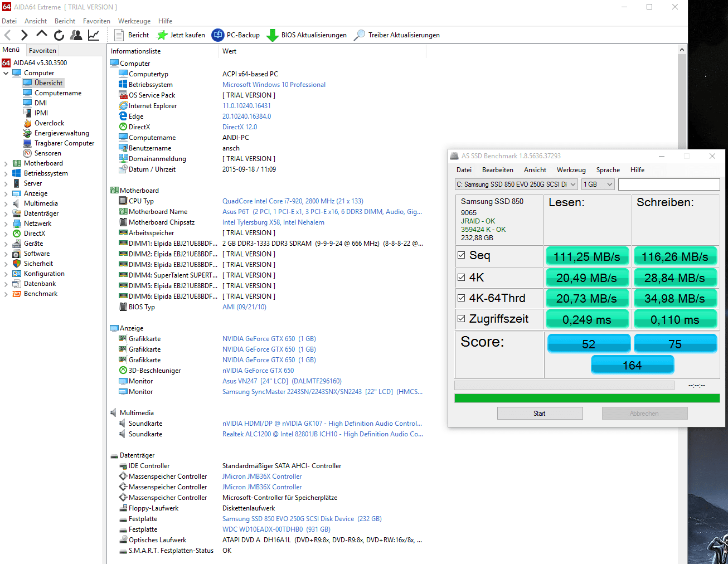Screen dimensions: 728x564
Task: Open Energieverwaltung in the tree
Action: (x=61, y=133)
